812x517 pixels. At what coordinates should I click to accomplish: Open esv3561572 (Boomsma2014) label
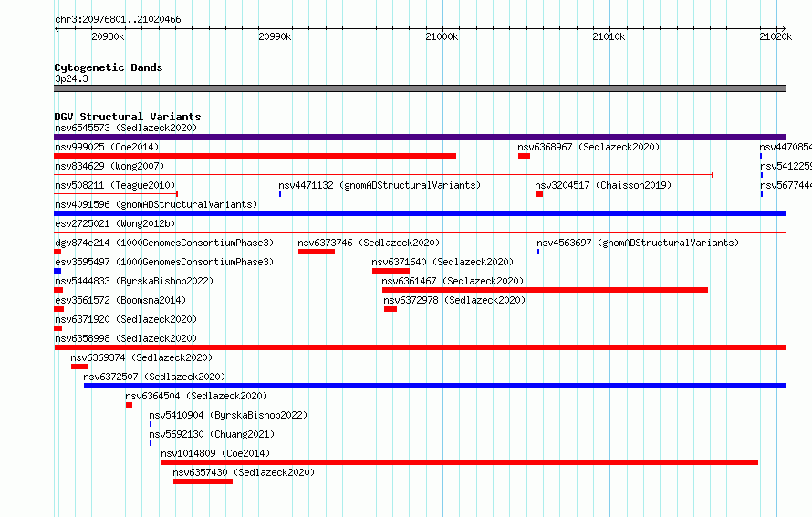click(x=120, y=300)
